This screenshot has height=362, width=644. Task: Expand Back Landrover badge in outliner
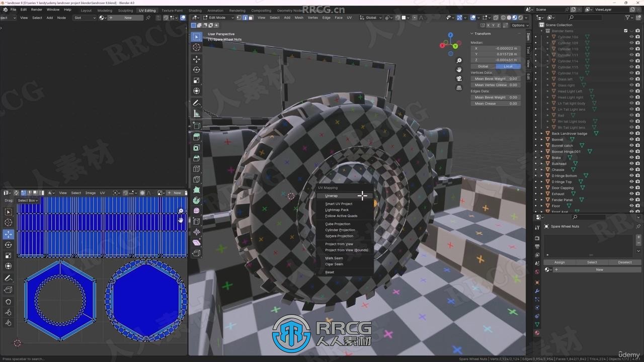coord(542,134)
